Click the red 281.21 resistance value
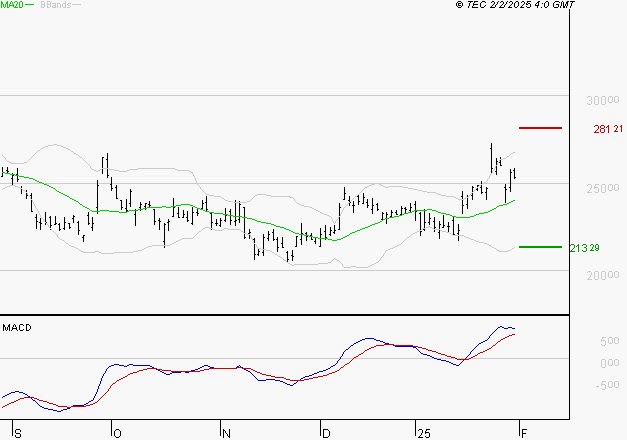 pos(608,129)
